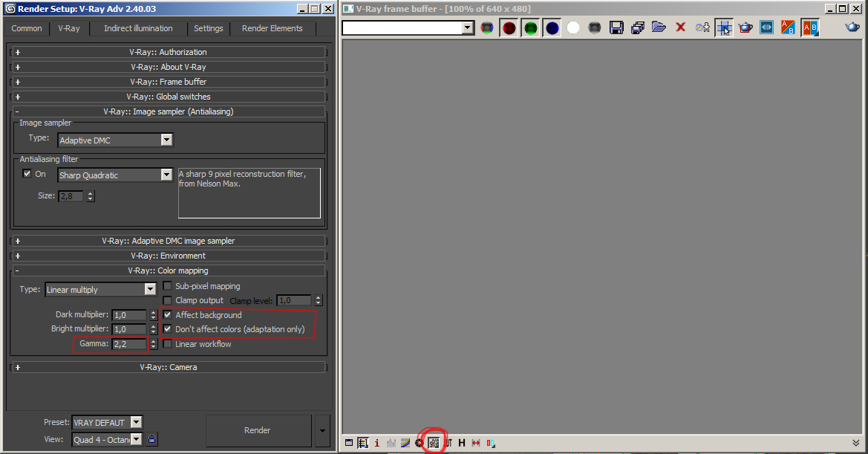Expand V-Ray:: Environment rollout
The width and height of the screenshot is (868, 454).
coord(169,256)
